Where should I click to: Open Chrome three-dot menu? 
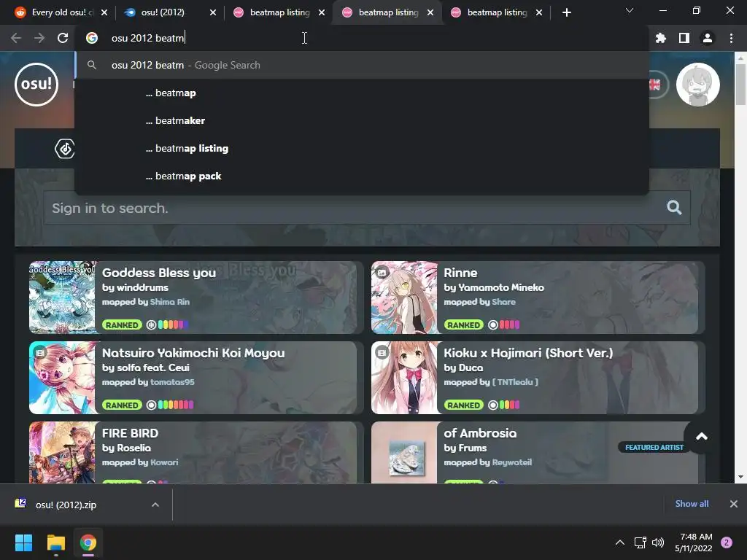point(731,38)
